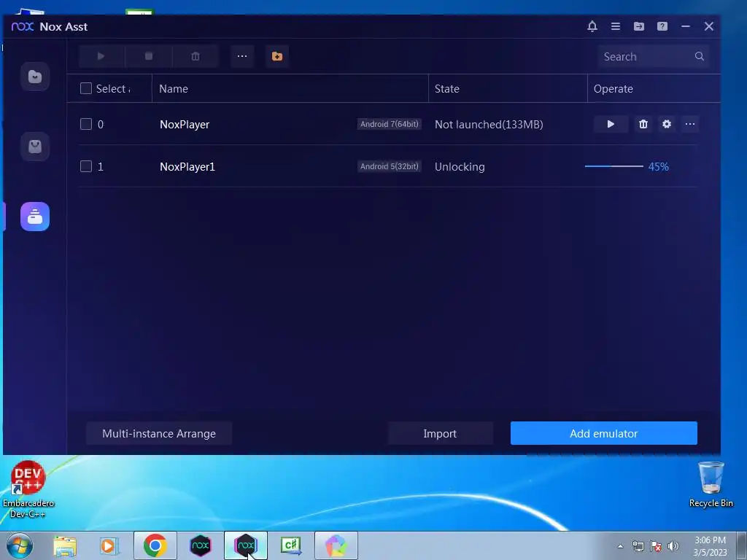Click the Name column header
Screen dimensions: 747x560
[x=174, y=89]
